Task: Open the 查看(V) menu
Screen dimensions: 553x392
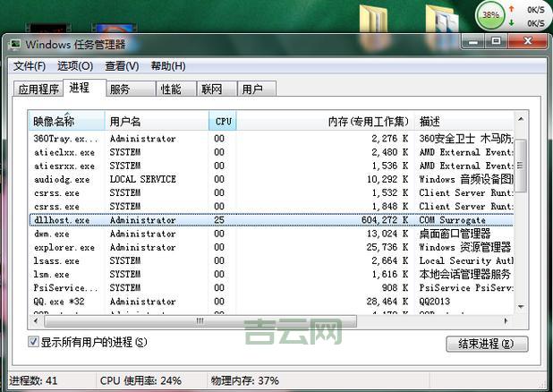Action: click(x=122, y=66)
